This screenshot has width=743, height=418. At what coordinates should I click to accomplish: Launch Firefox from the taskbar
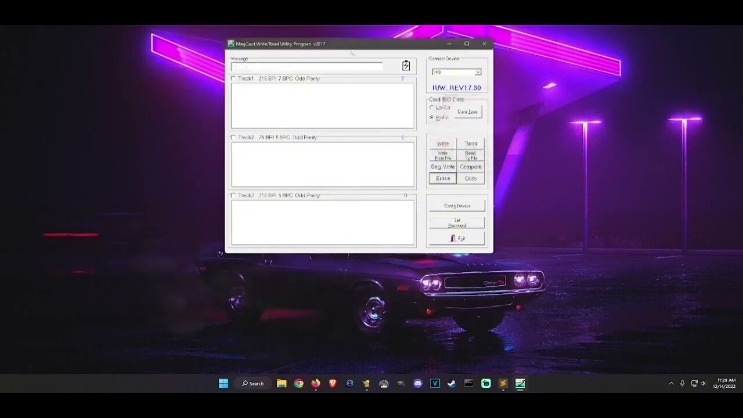tap(316, 383)
